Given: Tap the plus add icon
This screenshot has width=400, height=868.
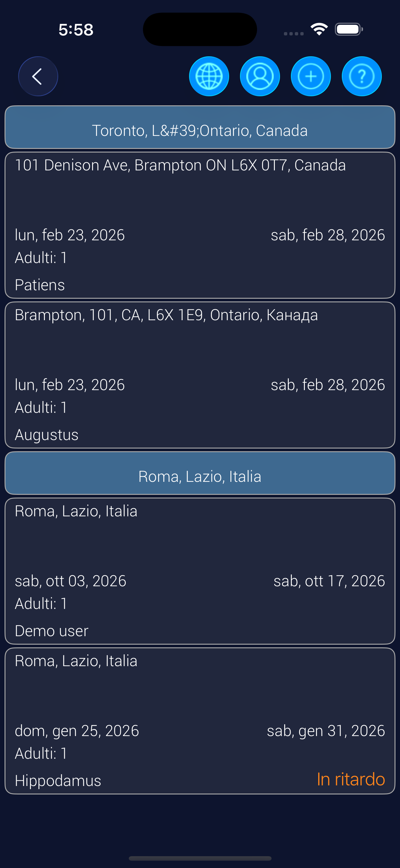Looking at the screenshot, I should pos(311,77).
